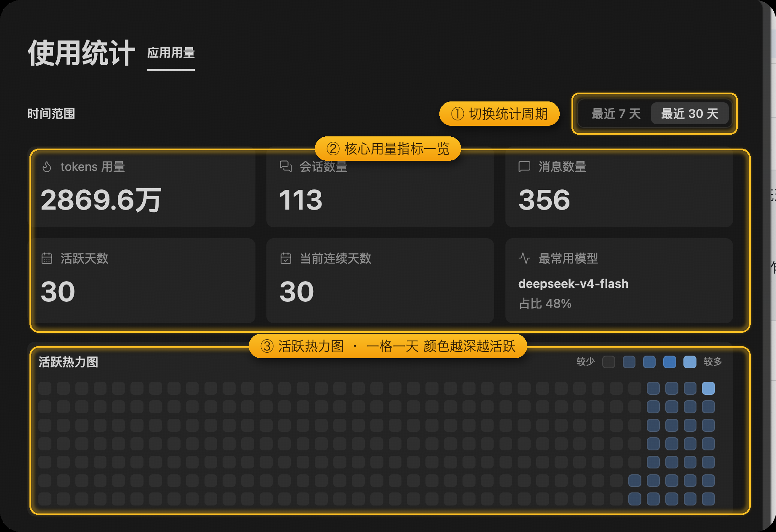776x532 pixels.
Task: Click the calendar-check icon beside 当前连续天数
Action: (x=286, y=258)
